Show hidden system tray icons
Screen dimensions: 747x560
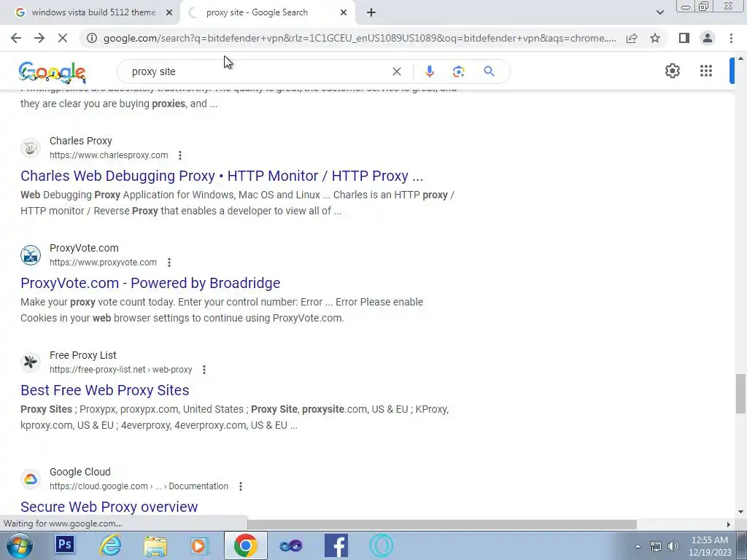[x=638, y=546]
